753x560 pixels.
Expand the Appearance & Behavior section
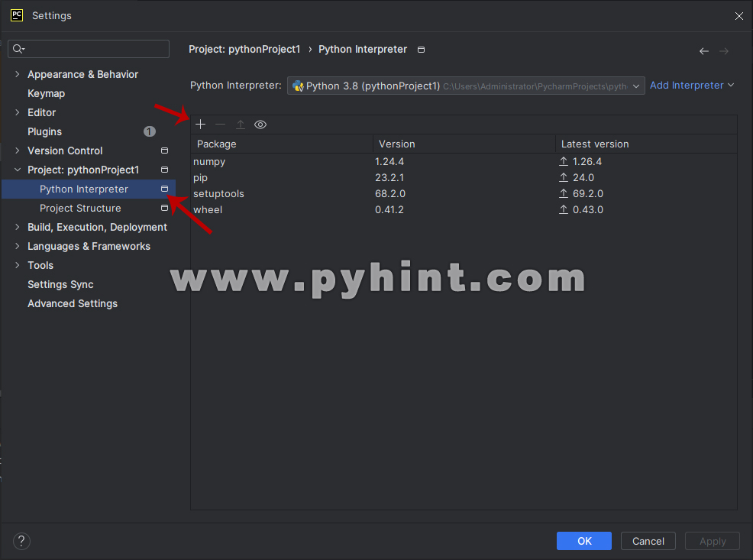[18, 74]
